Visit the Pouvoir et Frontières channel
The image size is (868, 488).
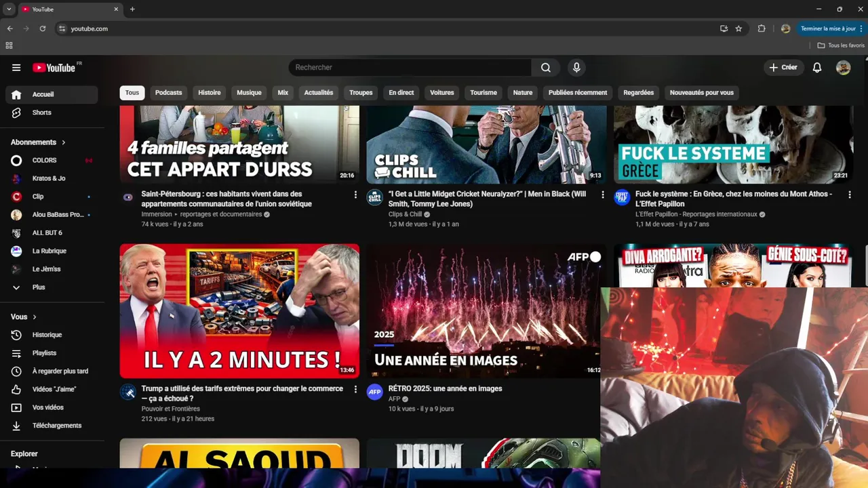(171, 409)
